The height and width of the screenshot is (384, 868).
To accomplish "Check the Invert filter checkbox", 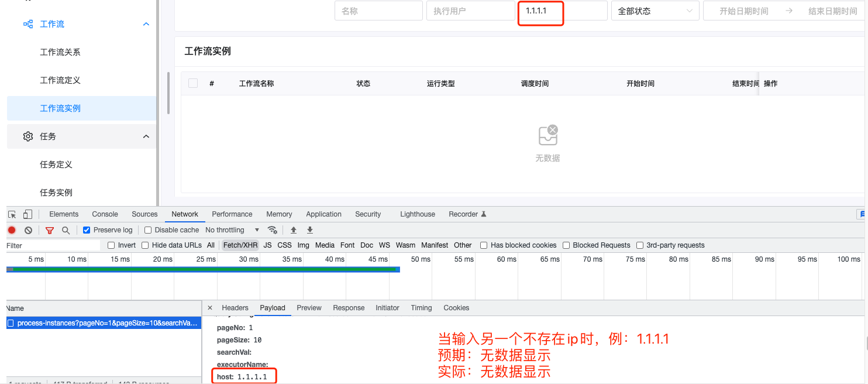I will 110,245.
